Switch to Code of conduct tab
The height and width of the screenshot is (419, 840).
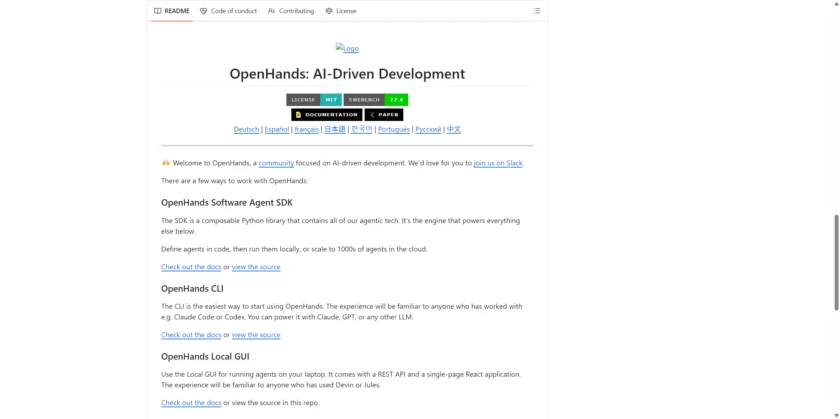[x=228, y=11]
